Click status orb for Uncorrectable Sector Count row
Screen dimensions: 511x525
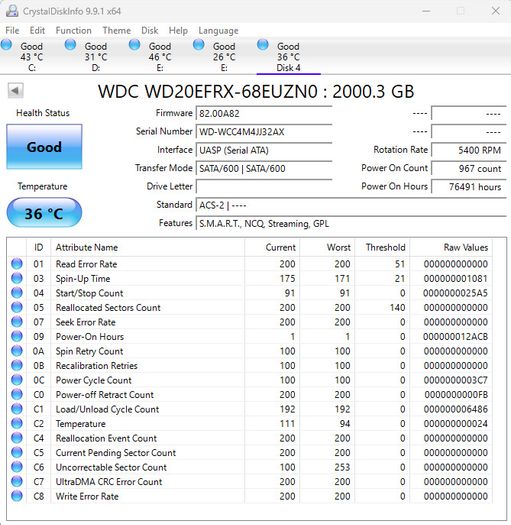coord(17,467)
